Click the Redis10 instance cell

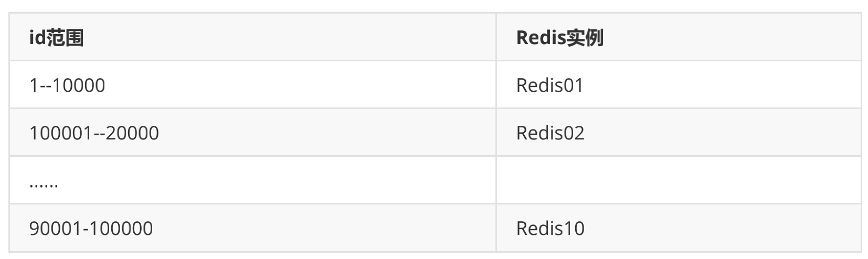(x=550, y=228)
